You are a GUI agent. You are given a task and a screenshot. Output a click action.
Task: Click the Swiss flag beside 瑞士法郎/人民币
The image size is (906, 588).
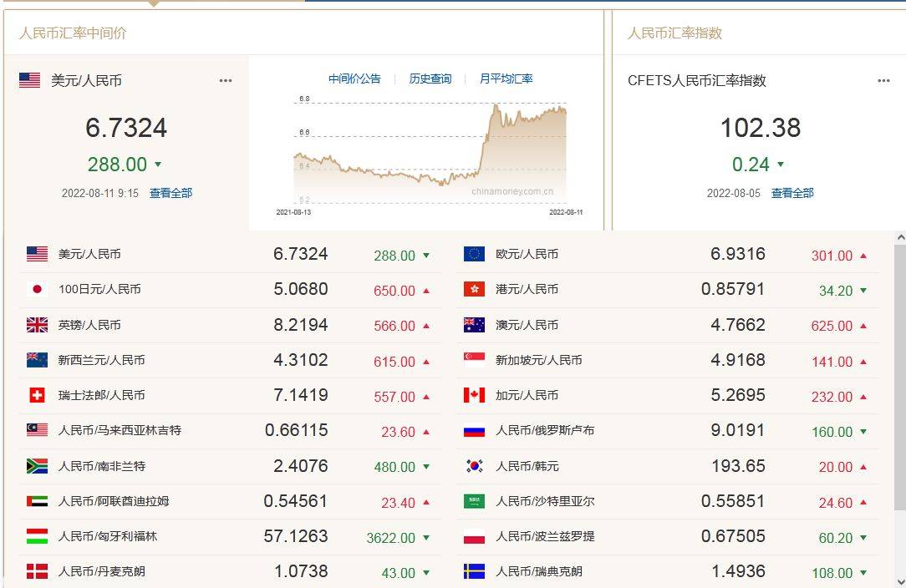[37, 395]
